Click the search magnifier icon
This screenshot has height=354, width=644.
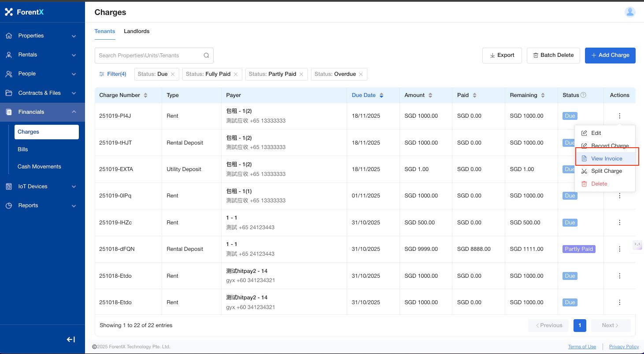pos(206,56)
